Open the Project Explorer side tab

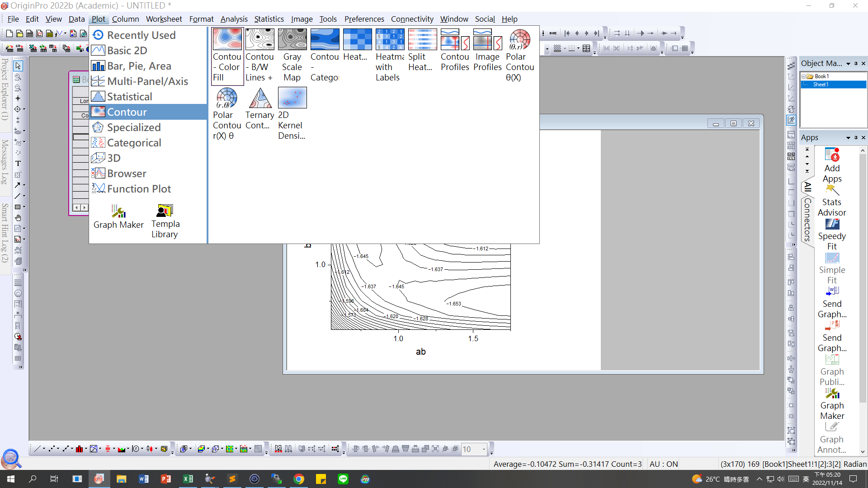tap(5, 89)
